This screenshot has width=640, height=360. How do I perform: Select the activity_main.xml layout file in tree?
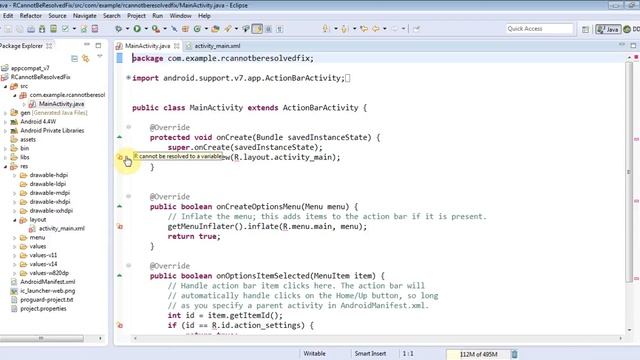click(62, 229)
